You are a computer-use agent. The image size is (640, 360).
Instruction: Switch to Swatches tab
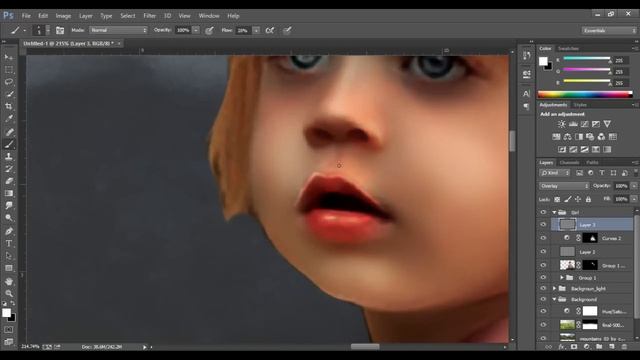pyautogui.click(x=568, y=49)
